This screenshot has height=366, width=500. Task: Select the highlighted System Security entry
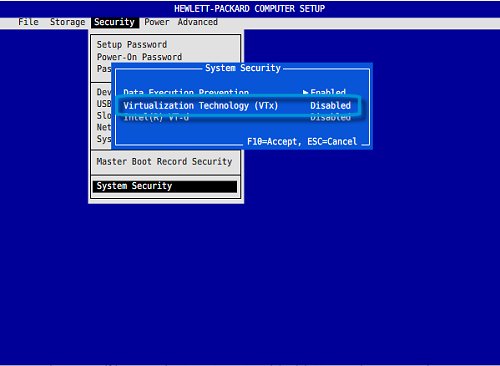pyautogui.click(x=165, y=186)
